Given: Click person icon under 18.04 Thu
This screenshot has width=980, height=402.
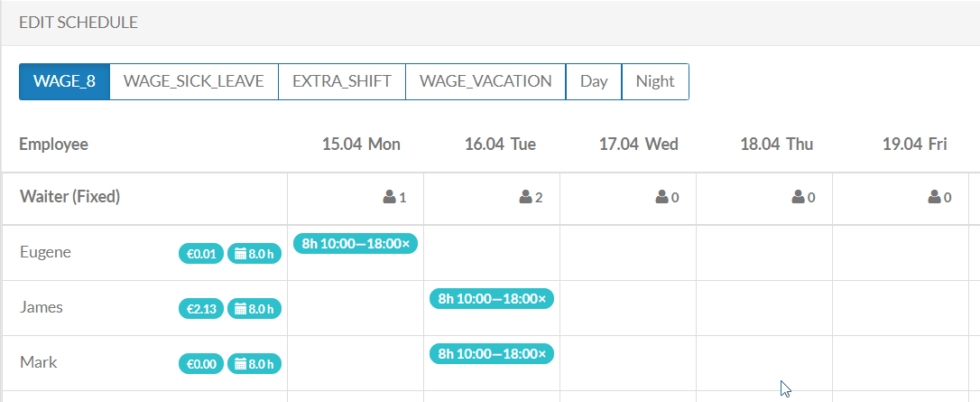Looking at the screenshot, I should tap(798, 197).
